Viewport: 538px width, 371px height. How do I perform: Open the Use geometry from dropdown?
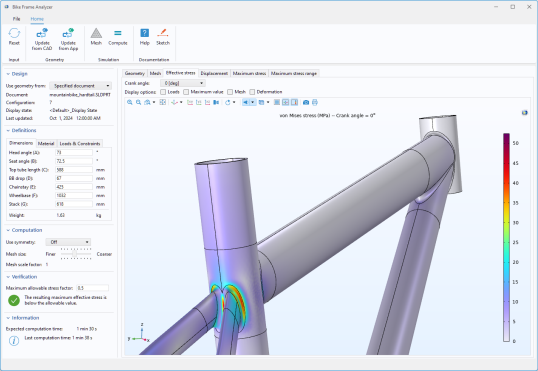(x=81, y=86)
